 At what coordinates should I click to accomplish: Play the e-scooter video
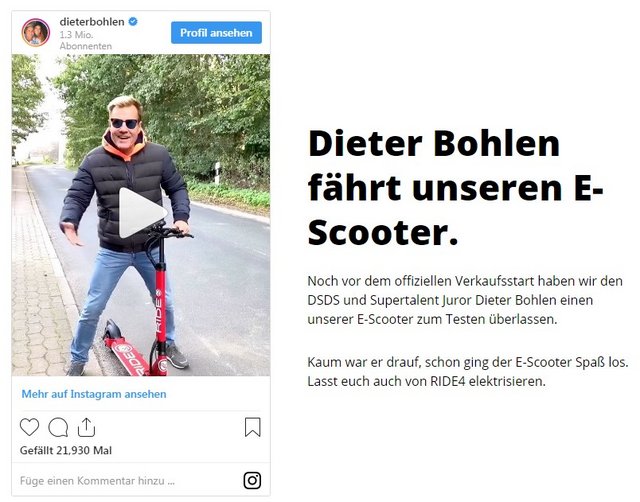[142, 213]
